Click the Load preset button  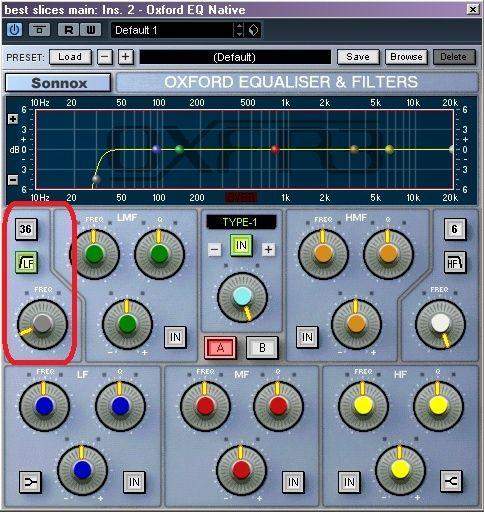pos(70,57)
